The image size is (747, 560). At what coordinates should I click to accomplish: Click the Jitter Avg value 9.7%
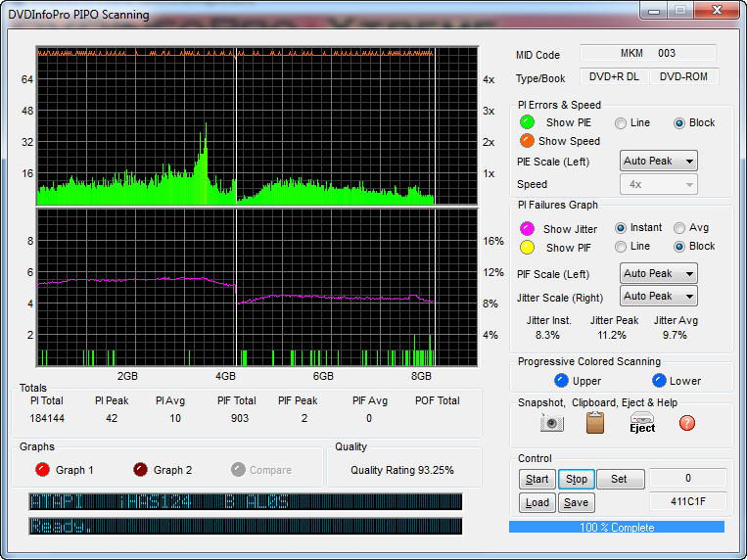tap(675, 335)
